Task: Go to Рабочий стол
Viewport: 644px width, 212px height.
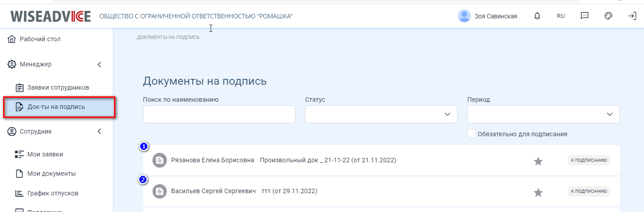Action: (40, 39)
